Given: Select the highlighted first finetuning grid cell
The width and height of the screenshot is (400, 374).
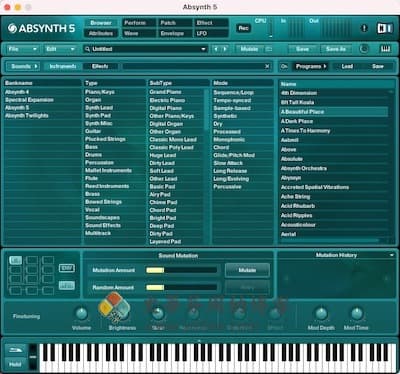Looking at the screenshot, I should pos(15,260).
